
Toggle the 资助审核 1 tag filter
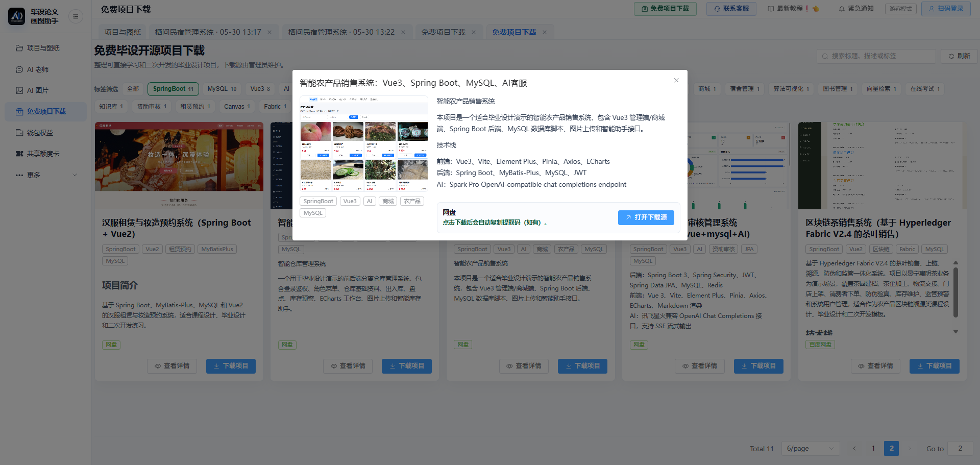(152, 107)
